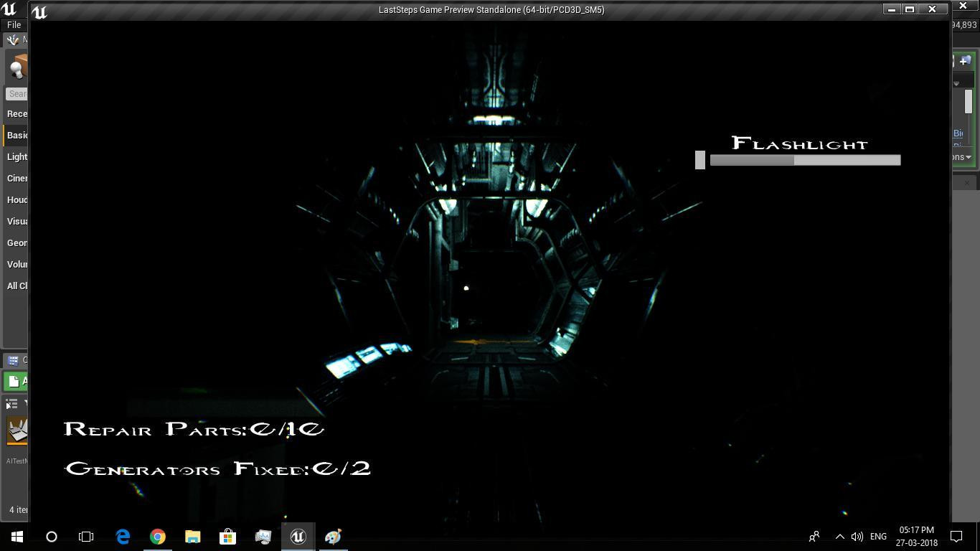The width and height of the screenshot is (980, 551).
Task: Open the Houdini Engine category
Action: click(17, 199)
